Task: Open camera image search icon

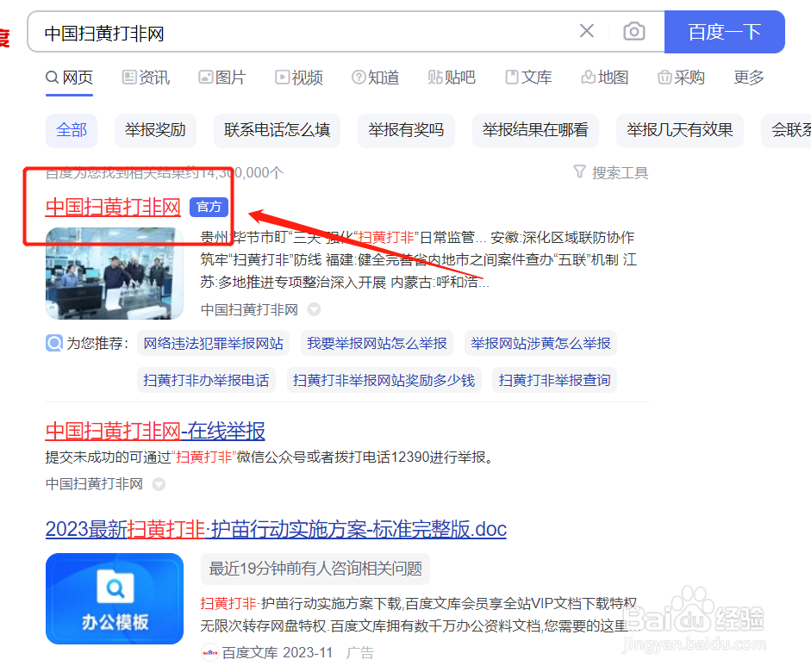Action: 633,32
